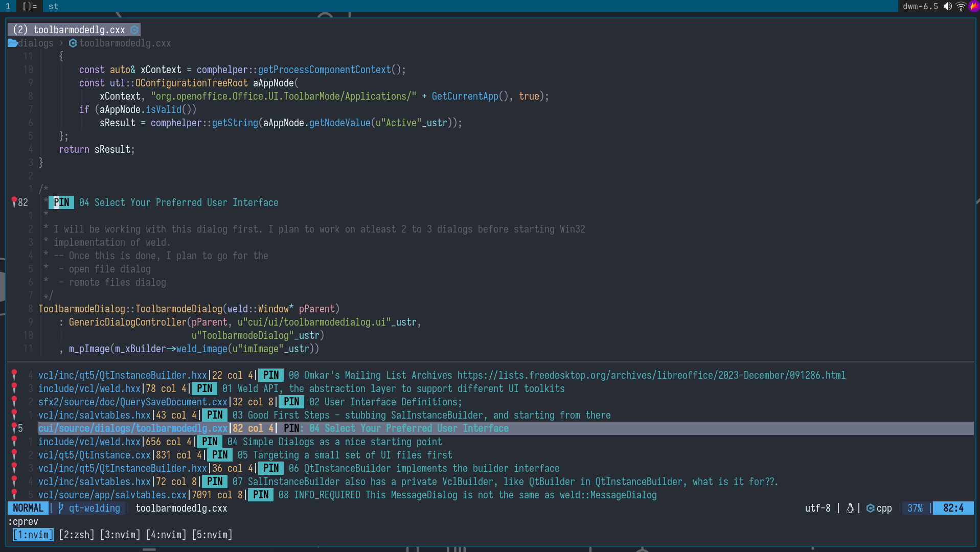Click the 37% scroll position indicator

point(915,508)
